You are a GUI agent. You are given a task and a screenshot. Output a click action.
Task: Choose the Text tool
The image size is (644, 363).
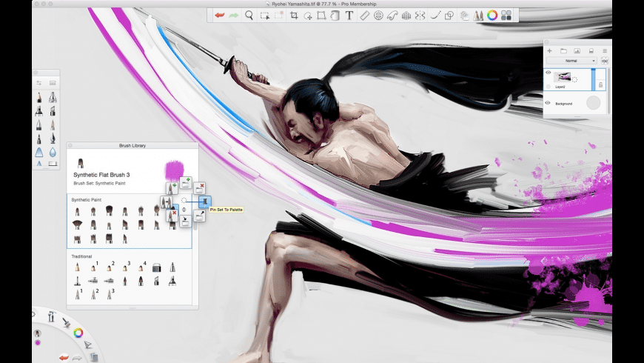(x=349, y=15)
